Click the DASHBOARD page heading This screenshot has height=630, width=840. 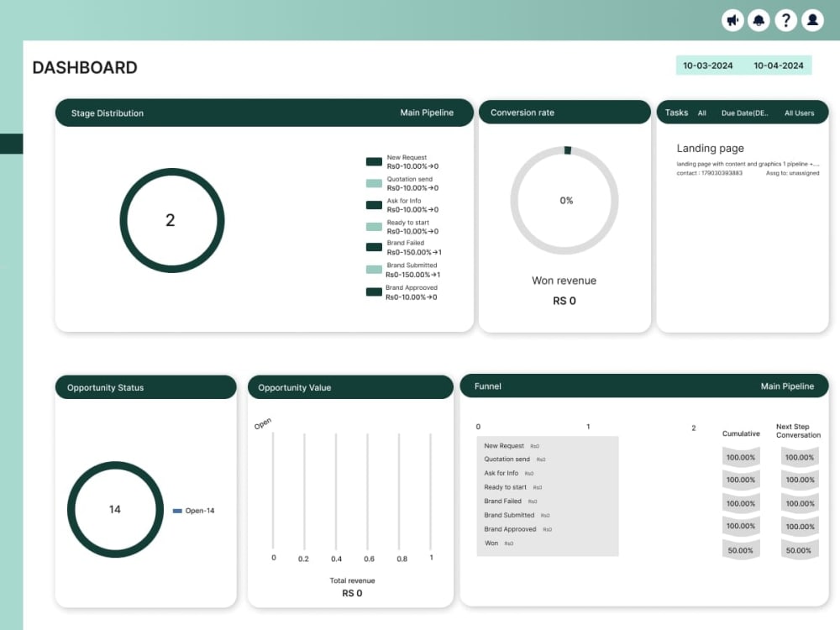[x=85, y=67]
